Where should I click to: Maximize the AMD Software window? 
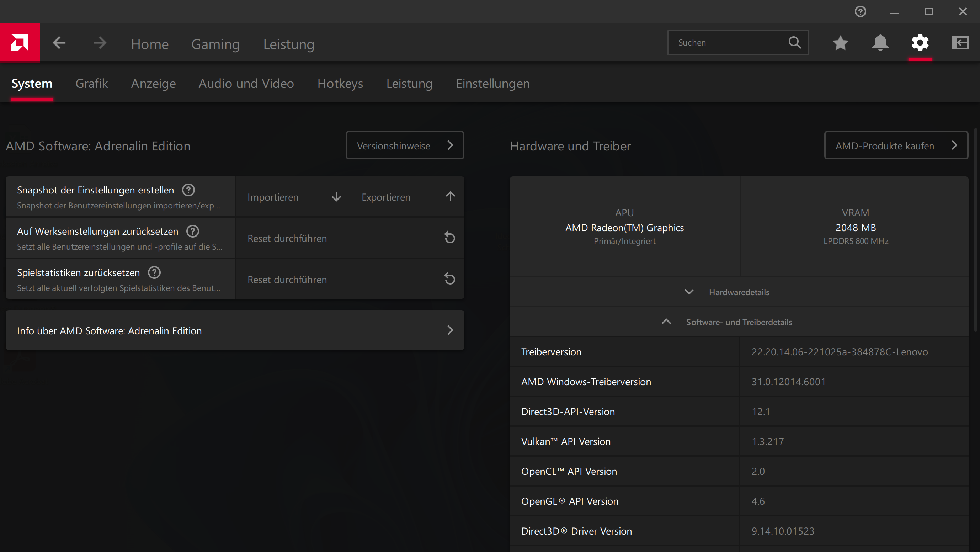coord(929,12)
